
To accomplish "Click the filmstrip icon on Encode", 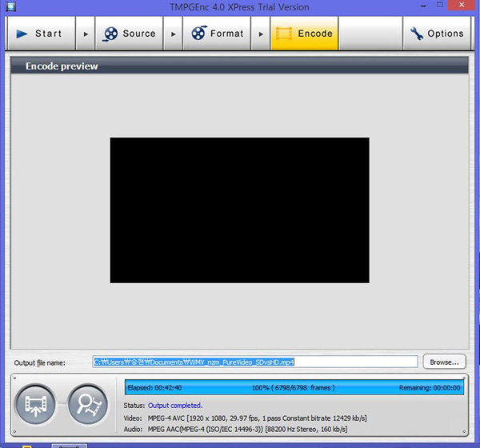I will [284, 34].
